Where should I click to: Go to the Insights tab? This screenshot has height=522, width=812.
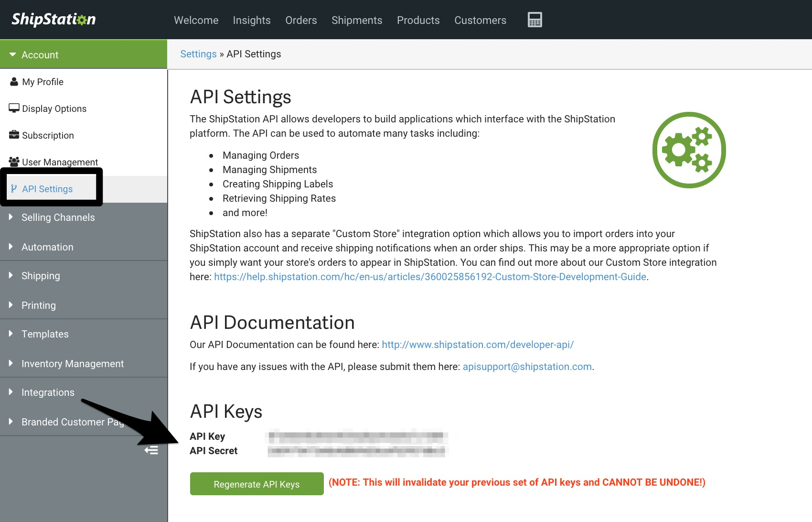pos(252,20)
